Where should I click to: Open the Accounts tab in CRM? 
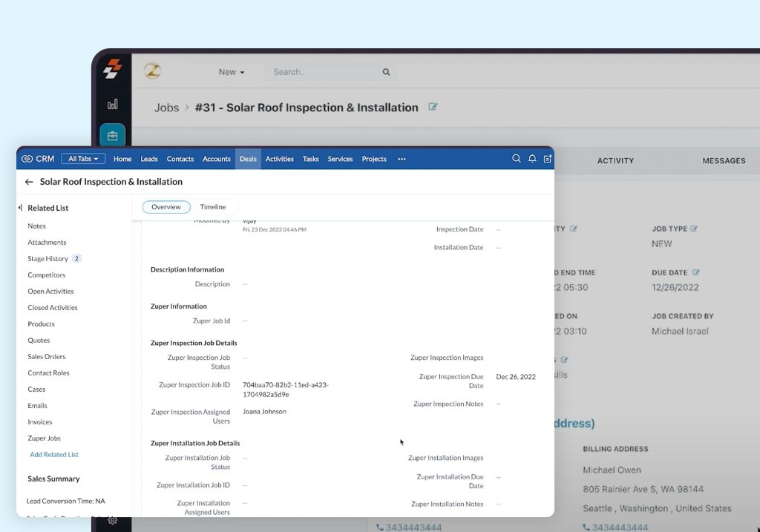click(217, 159)
